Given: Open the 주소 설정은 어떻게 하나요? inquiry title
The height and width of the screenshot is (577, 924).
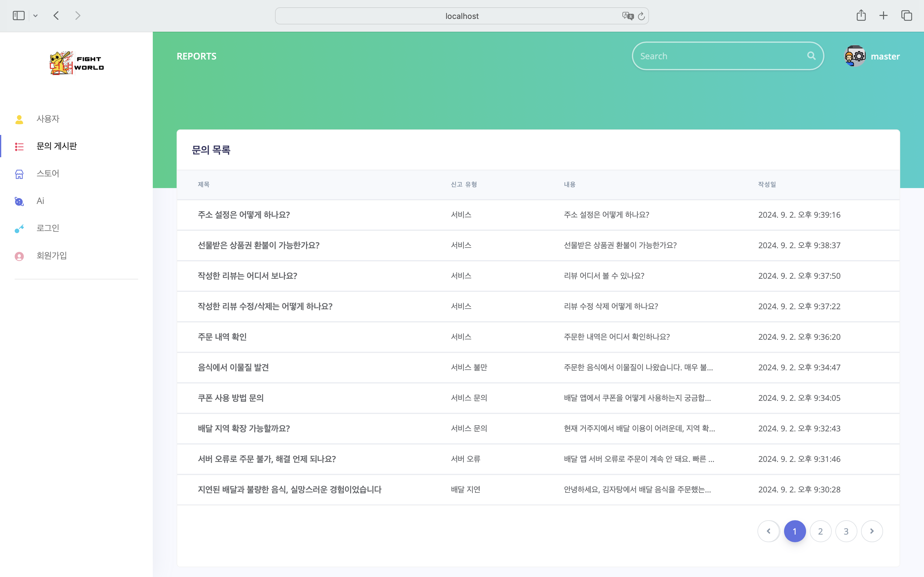Looking at the screenshot, I should (x=244, y=215).
